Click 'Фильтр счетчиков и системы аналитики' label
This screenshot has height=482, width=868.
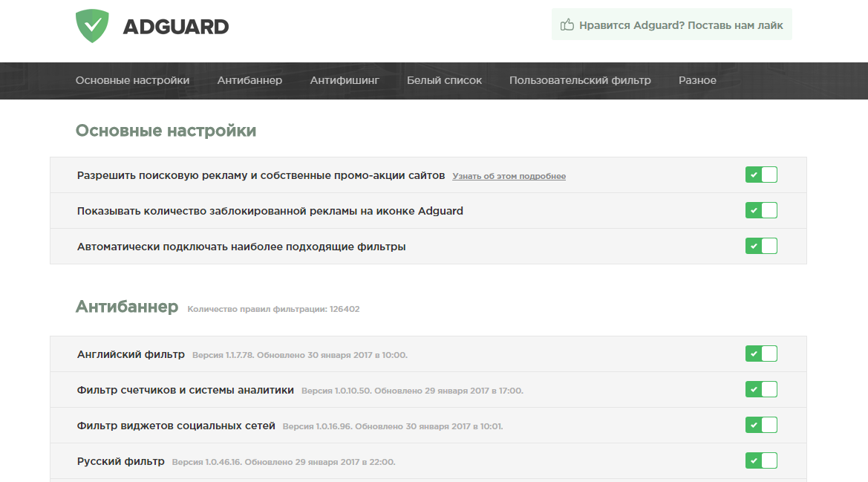tap(186, 390)
